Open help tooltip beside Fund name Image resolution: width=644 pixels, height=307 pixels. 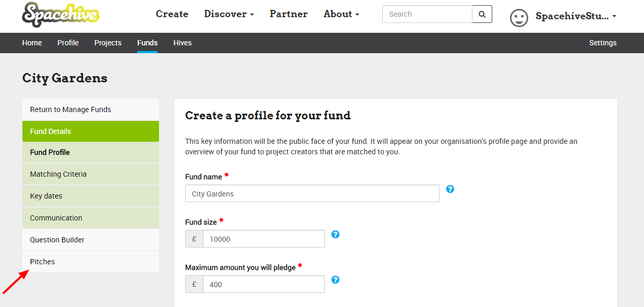(x=450, y=189)
